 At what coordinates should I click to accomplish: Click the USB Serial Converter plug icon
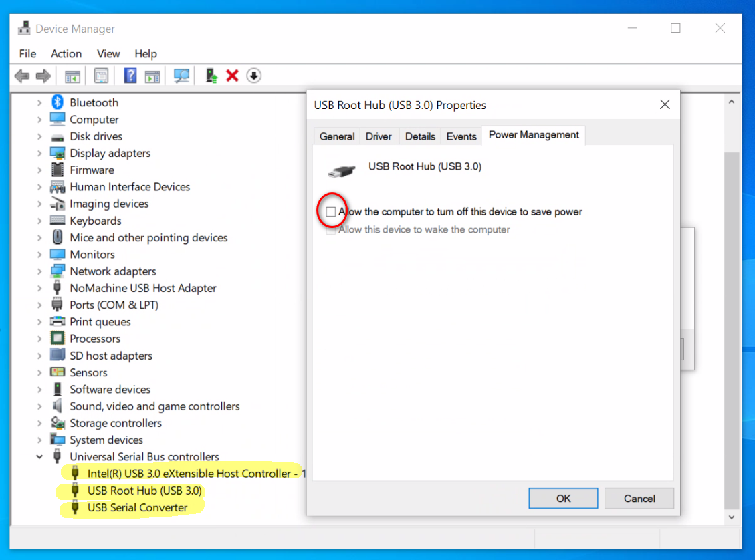[x=75, y=507]
